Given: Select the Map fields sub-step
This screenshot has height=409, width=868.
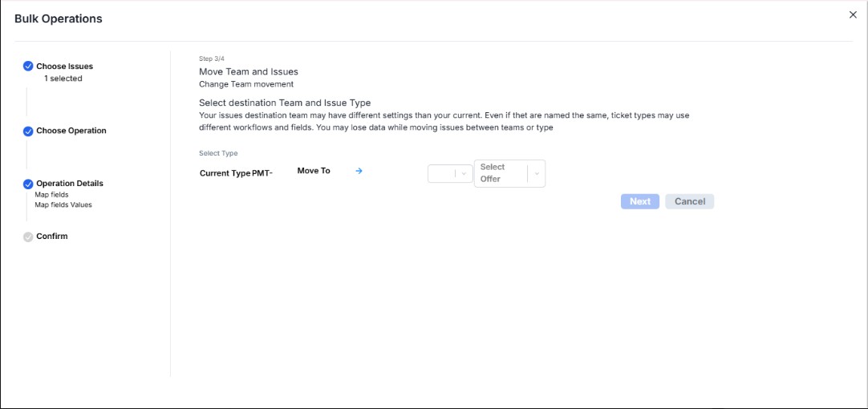Looking at the screenshot, I should (51, 195).
